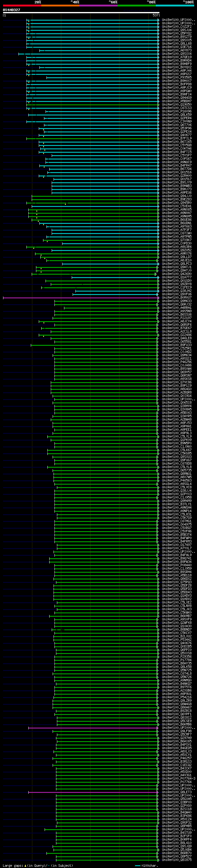This screenshot has height=868, width=197.
Task: Select hit UniRef100_A6Y873
Action: click(x=177, y=50)
